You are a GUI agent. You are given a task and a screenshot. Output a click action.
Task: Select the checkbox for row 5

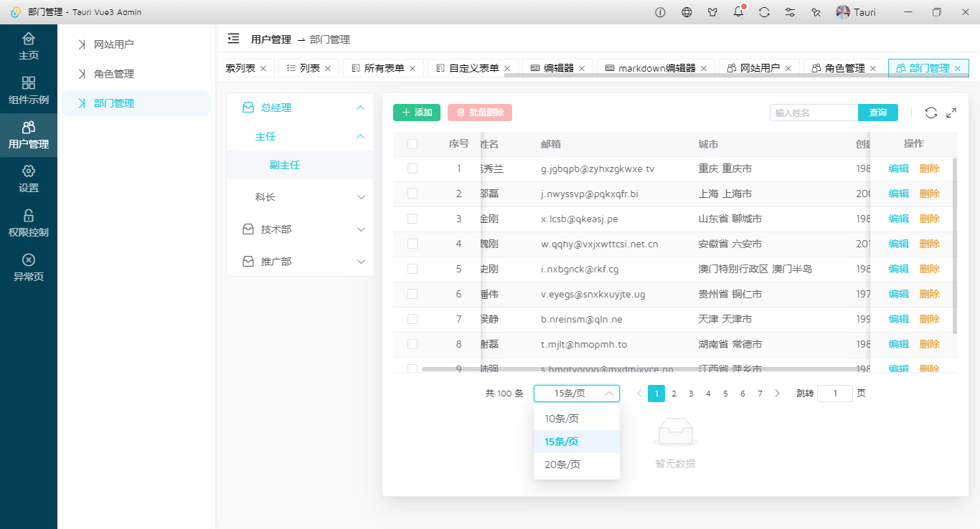click(x=413, y=269)
